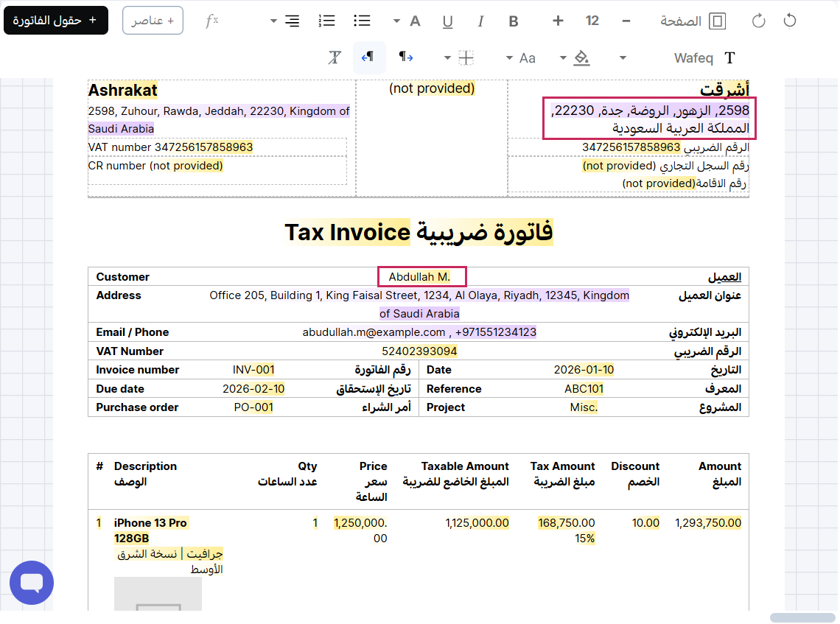840x624 pixels.
Task: Open the font family dropdown arrow
Action: click(x=623, y=58)
